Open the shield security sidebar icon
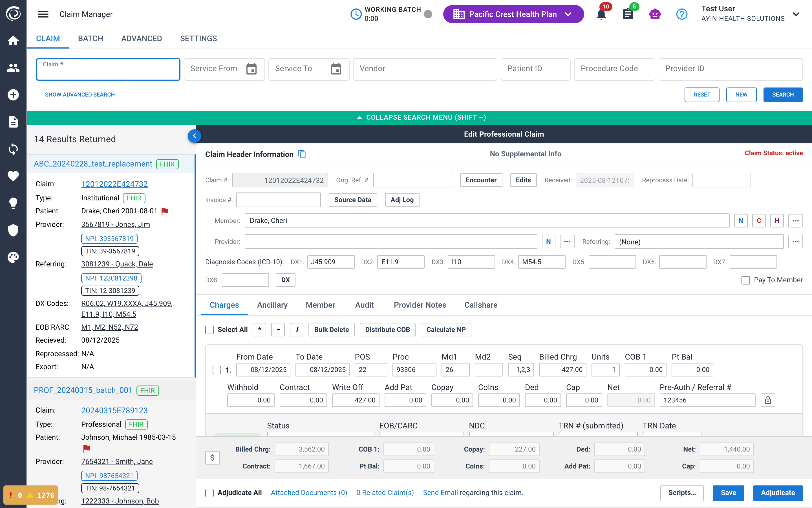Viewport: 812px width, 508px height. (13, 230)
